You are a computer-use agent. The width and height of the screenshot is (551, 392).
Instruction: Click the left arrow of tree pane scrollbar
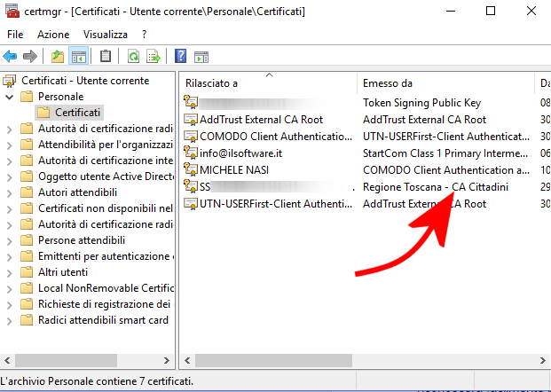click(7, 360)
